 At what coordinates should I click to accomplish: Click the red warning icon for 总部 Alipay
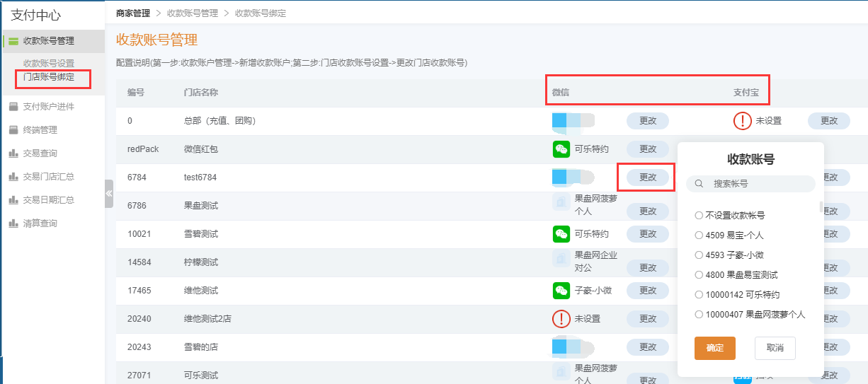point(742,121)
